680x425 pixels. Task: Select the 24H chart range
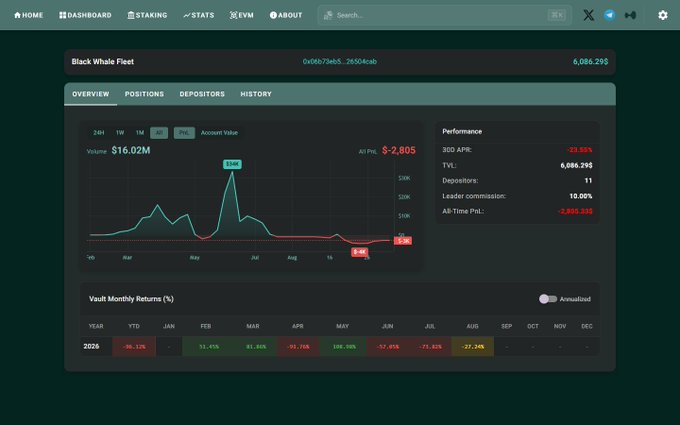click(x=99, y=133)
